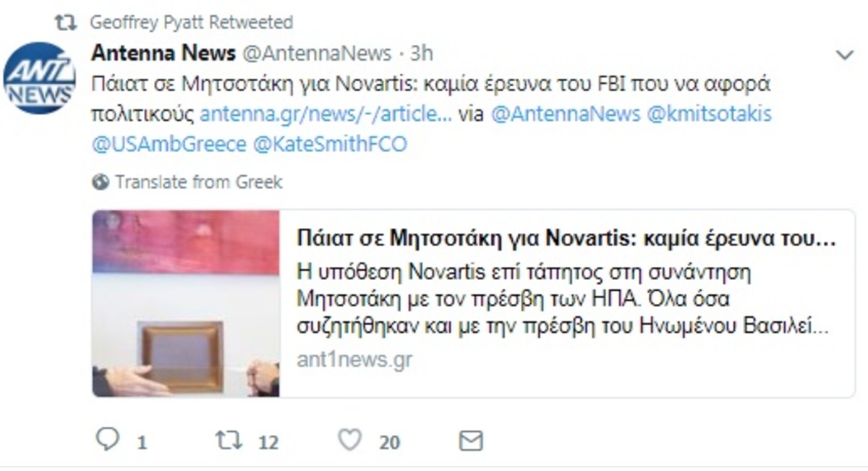Click the bold link card headline
Image resolution: width=868 pixels, height=471 pixels.
[566, 239]
